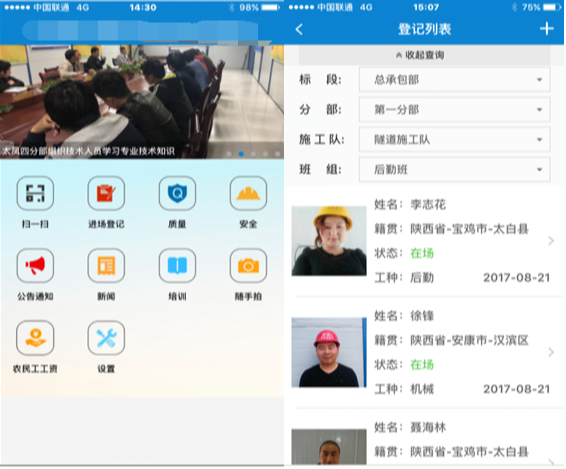
Task: Open the 公告通知 megaphone icon
Action: tap(35, 265)
